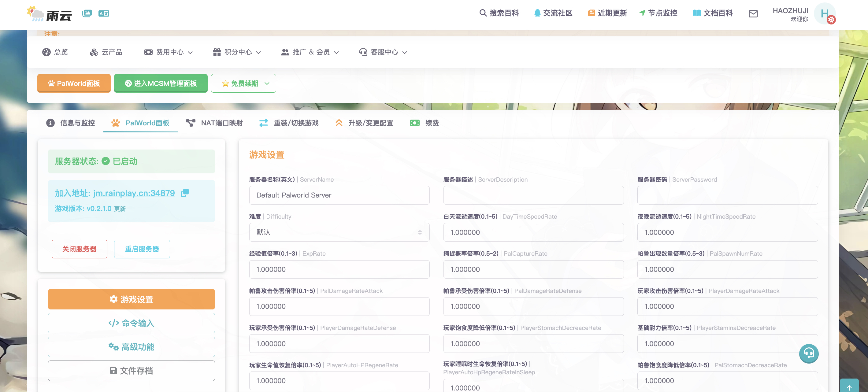The image size is (868, 392).
Task: Click the docs wiki book icon
Action: (696, 13)
